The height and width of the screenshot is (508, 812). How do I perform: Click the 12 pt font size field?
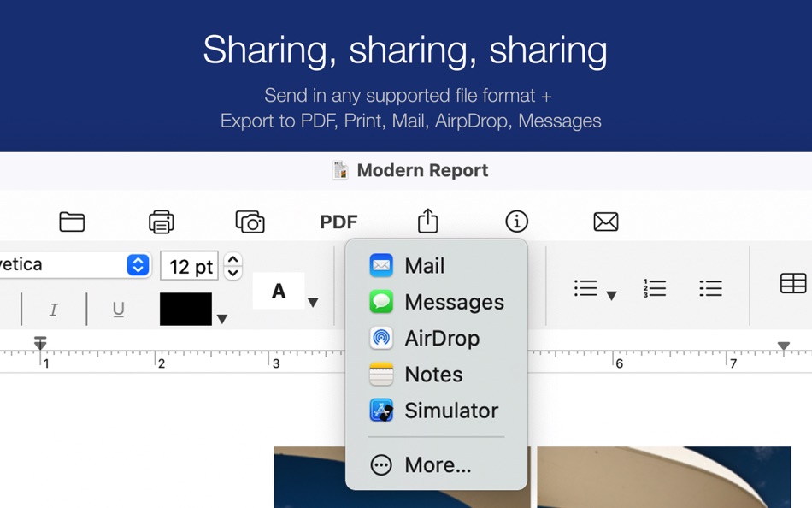(189, 266)
